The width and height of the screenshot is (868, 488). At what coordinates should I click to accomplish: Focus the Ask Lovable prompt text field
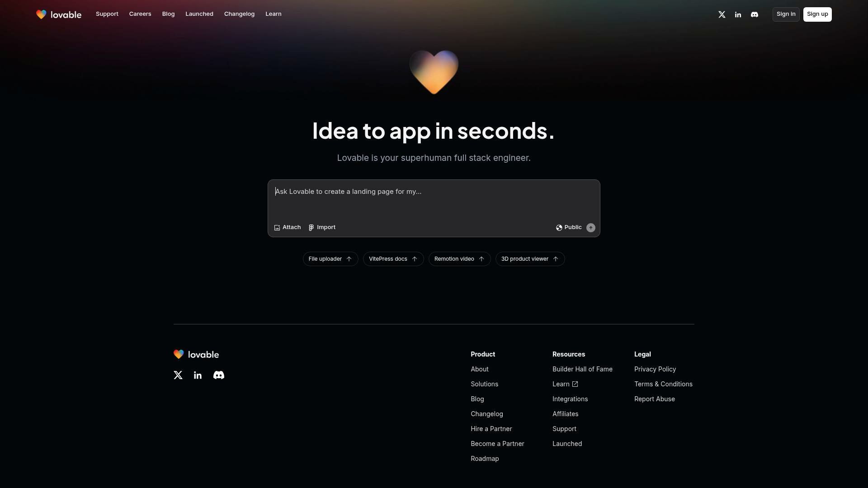433,201
